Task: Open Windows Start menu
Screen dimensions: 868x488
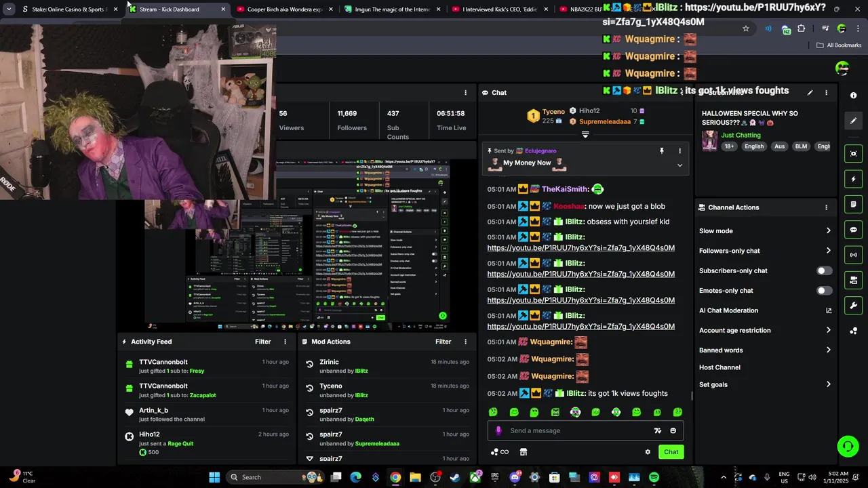Action: click(x=214, y=477)
